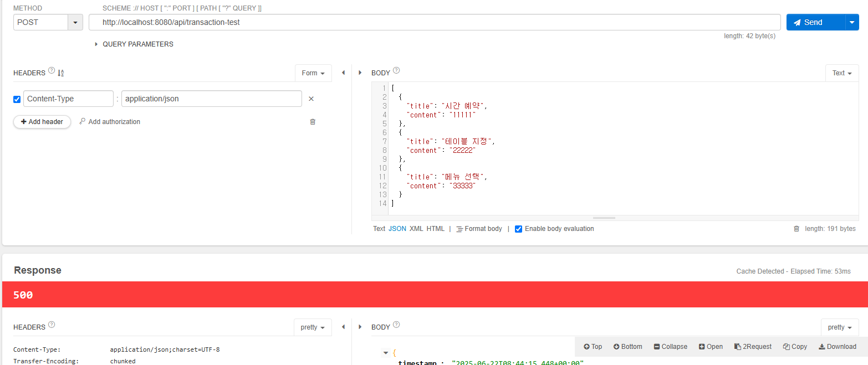
Task: Click Format body
Action: tap(479, 229)
